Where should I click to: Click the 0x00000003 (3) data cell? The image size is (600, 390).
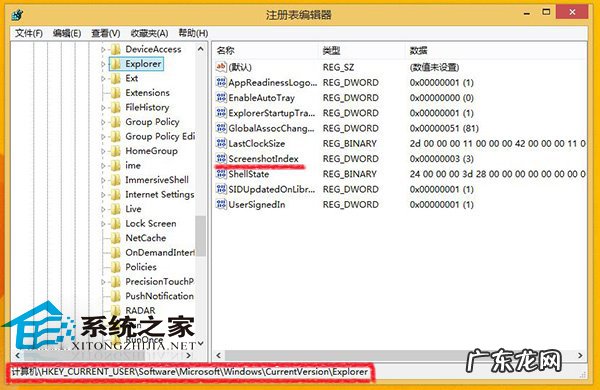click(x=442, y=159)
